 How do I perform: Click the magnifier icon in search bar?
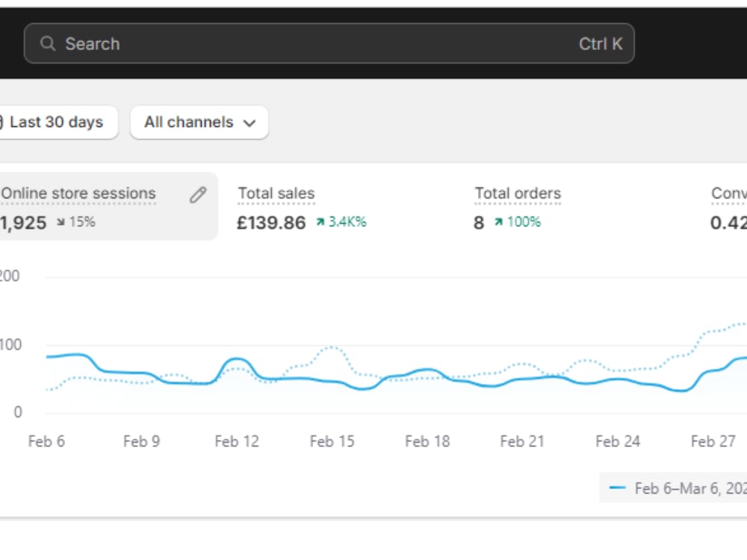pyautogui.click(x=47, y=44)
